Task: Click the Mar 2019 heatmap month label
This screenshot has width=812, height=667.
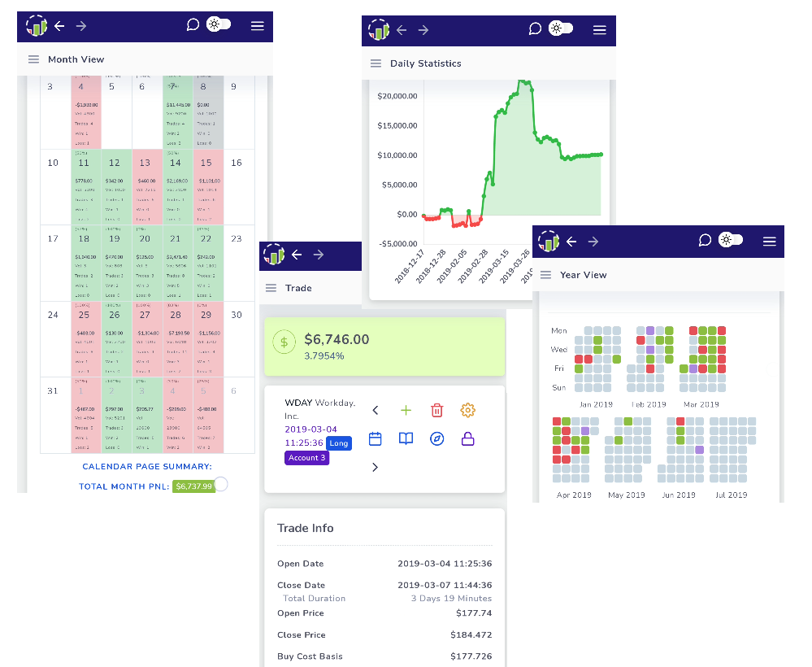Action: 701,404
